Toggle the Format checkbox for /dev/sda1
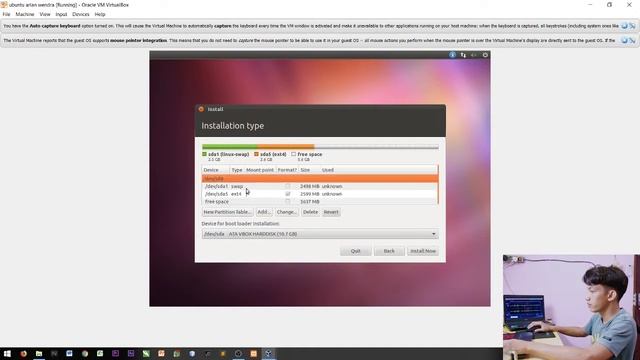 tap(288, 186)
